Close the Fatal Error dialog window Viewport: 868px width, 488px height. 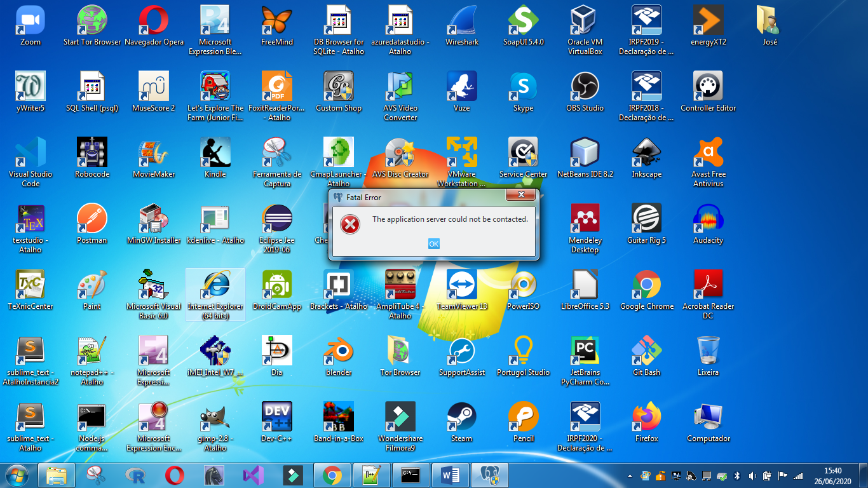pos(521,195)
